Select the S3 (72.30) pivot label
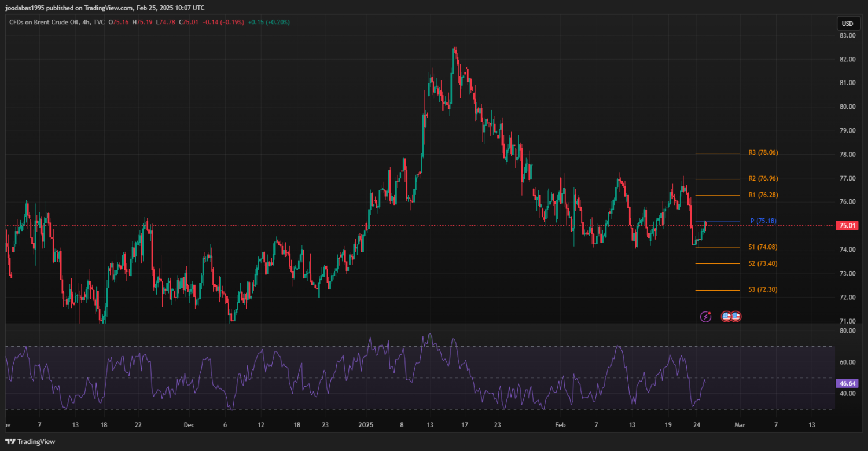 pos(763,289)
